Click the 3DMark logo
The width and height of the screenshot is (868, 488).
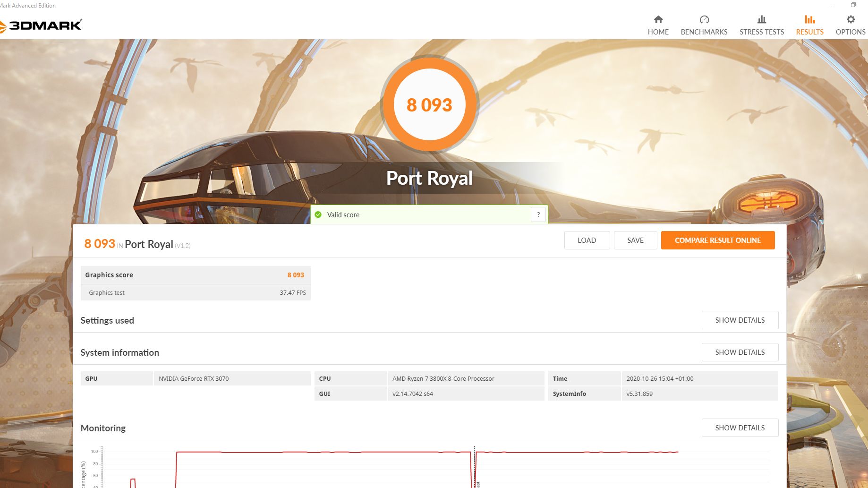point(42,25)
